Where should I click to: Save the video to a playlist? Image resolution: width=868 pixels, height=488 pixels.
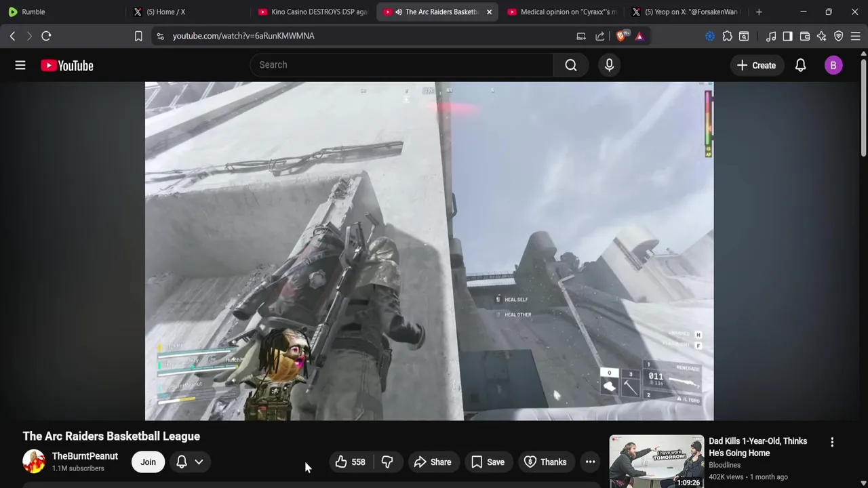(488, 462)
